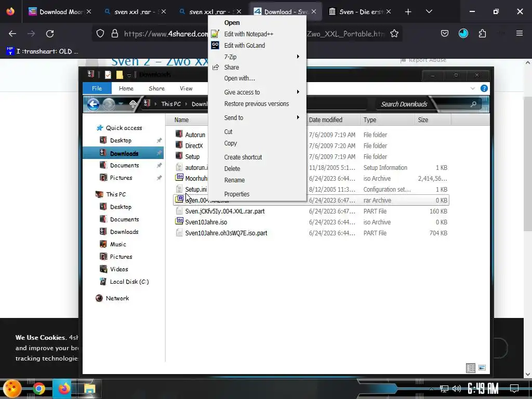Open File Explorer taskbar icon
Screen dimensions: 532x399
pyautogui.click(x=89, y=389)
